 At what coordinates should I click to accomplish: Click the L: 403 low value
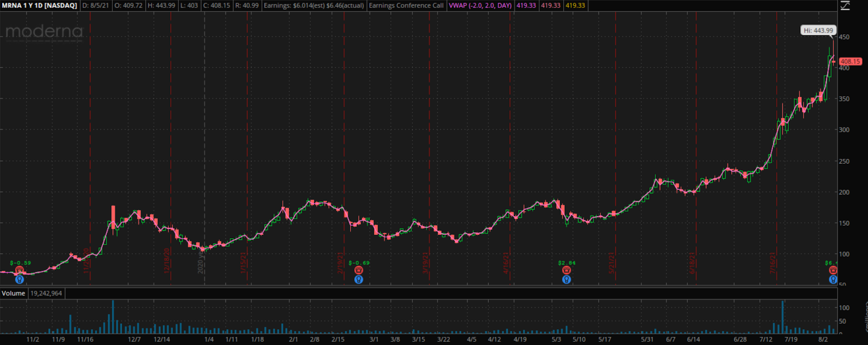coord(189,5)
